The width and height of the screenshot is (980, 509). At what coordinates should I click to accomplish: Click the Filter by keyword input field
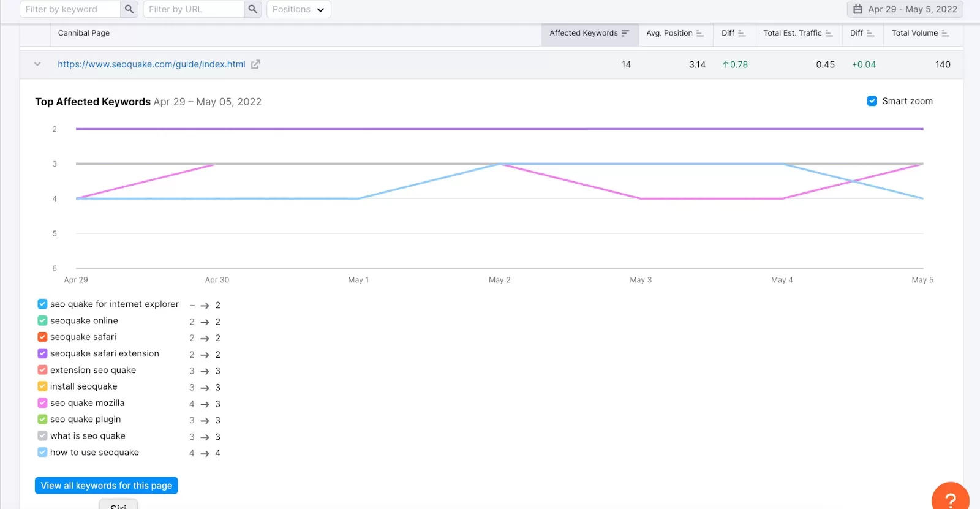pos(69,9)
